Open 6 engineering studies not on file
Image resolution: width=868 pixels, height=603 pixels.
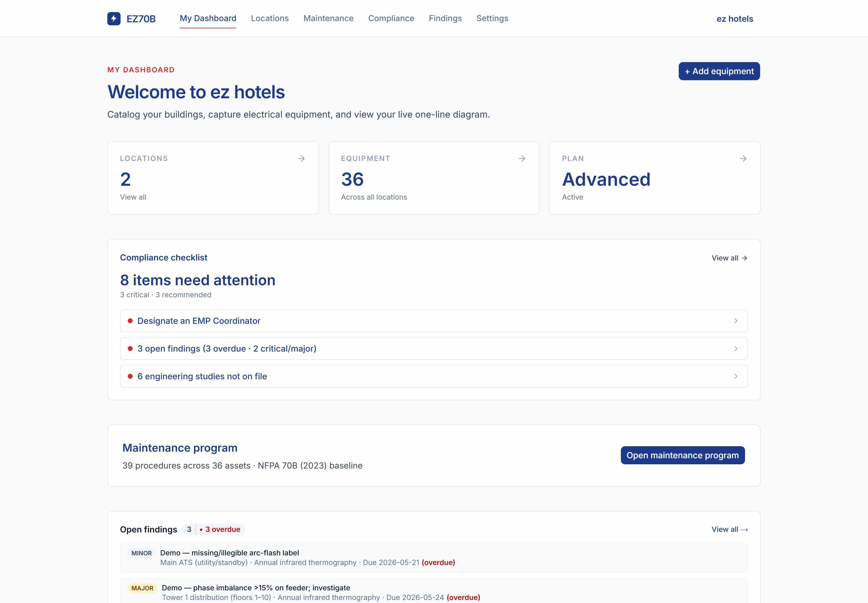[x=434, y=376]
